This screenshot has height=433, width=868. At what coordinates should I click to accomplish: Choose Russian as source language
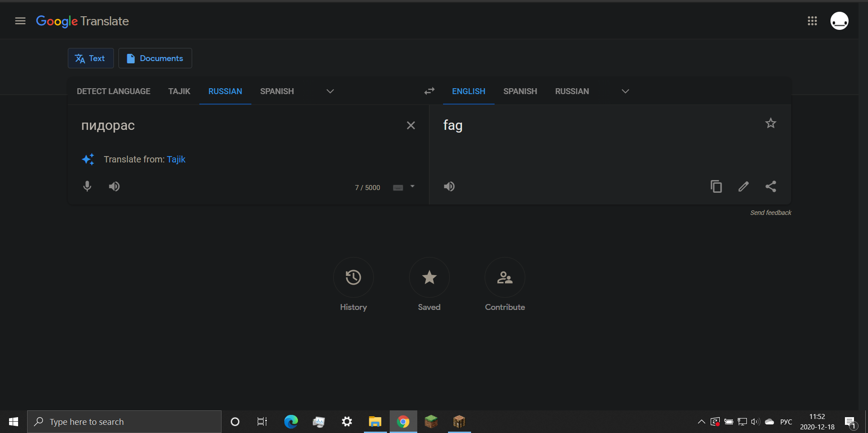(225, 91)
